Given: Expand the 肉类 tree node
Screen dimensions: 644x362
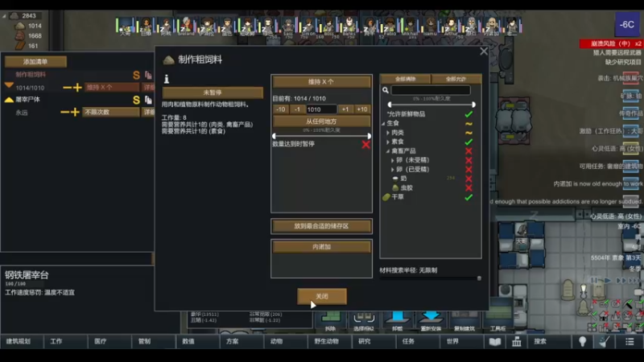Looking at the screenshot, I should click(388, 133).
